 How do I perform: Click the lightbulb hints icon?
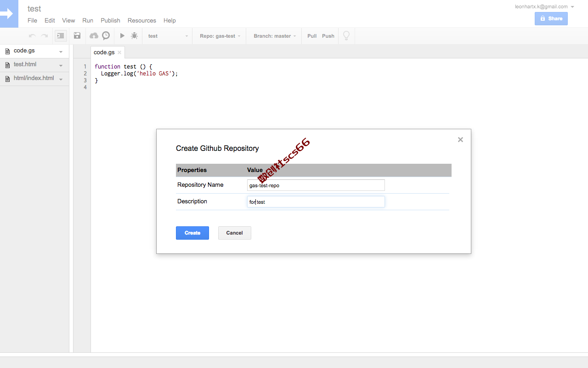pyautogui.click(x=346, y=36)
